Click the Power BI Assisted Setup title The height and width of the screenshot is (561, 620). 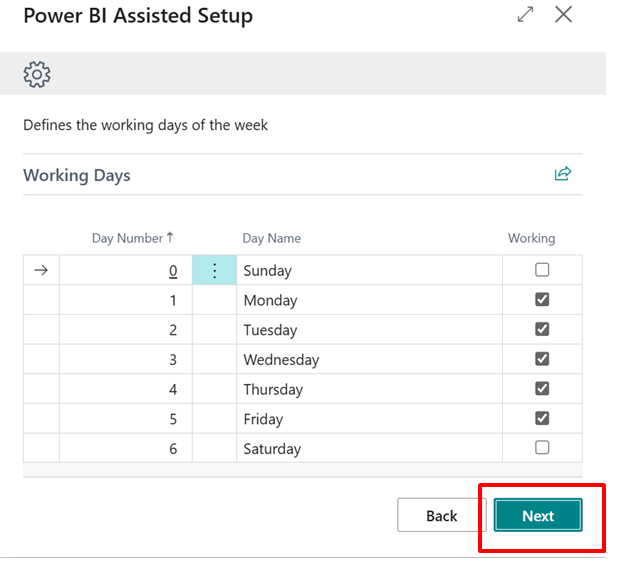tap(138, 16)
